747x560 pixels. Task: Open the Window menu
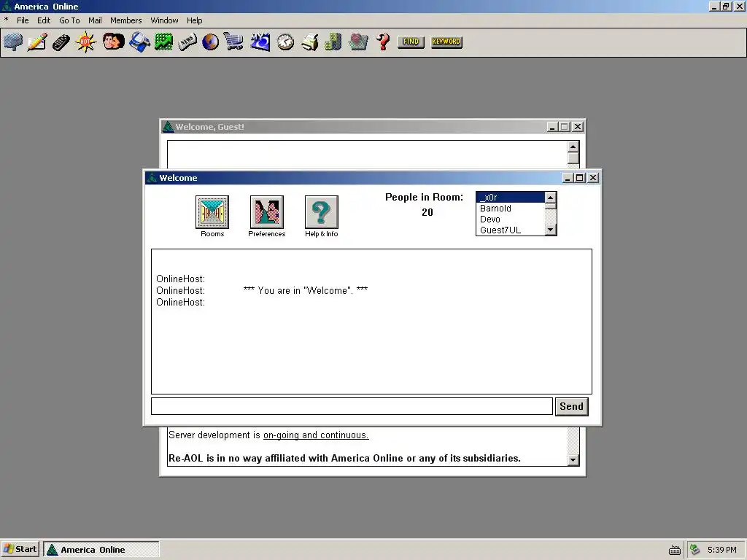(164, 20)
